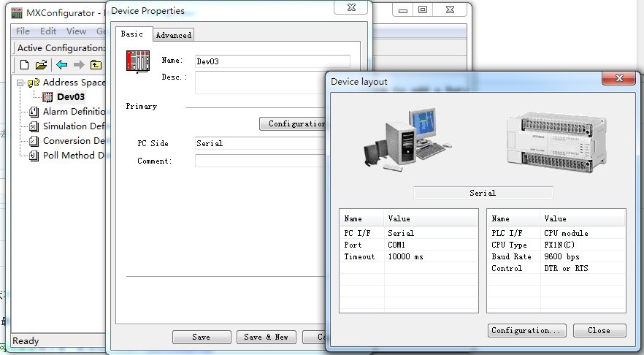Click the Open folder toolbar icon

(x=41, y=65)
